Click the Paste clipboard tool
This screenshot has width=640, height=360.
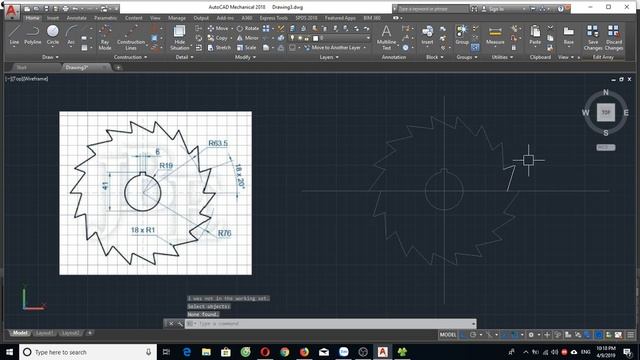coord(535,35)
